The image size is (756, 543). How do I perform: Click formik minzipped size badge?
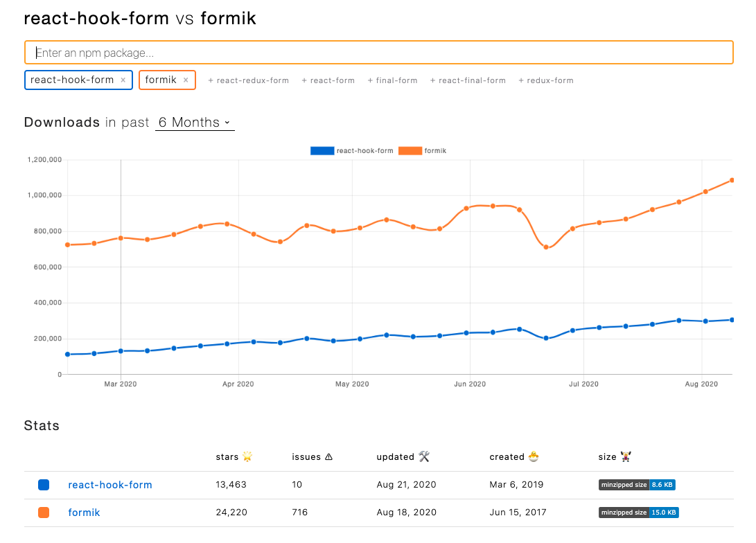pos(638,513)
